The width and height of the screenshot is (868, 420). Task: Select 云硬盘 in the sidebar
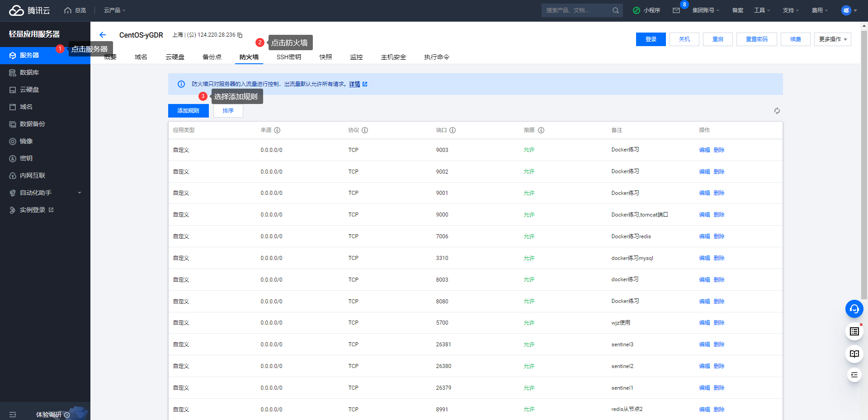click(45, 90)
